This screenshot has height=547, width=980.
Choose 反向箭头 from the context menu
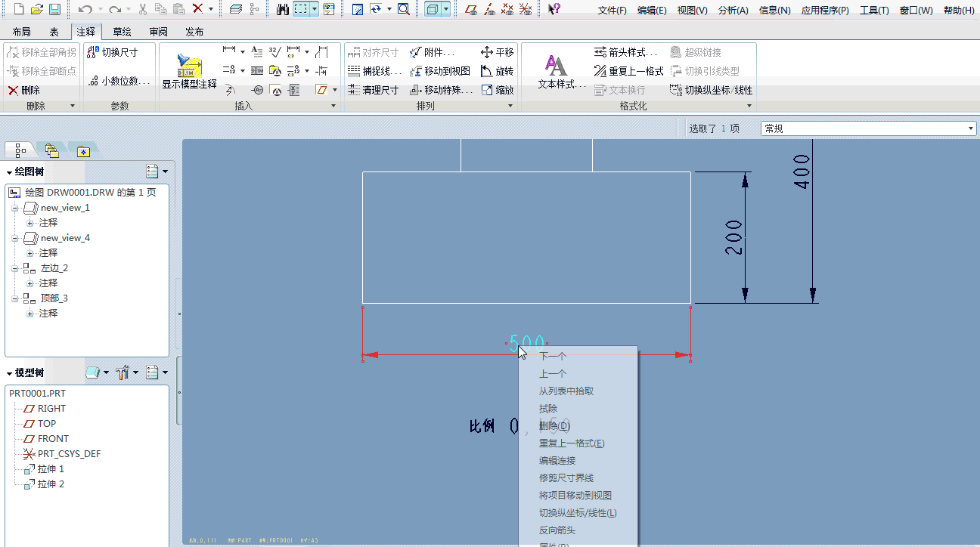[557, 530]
